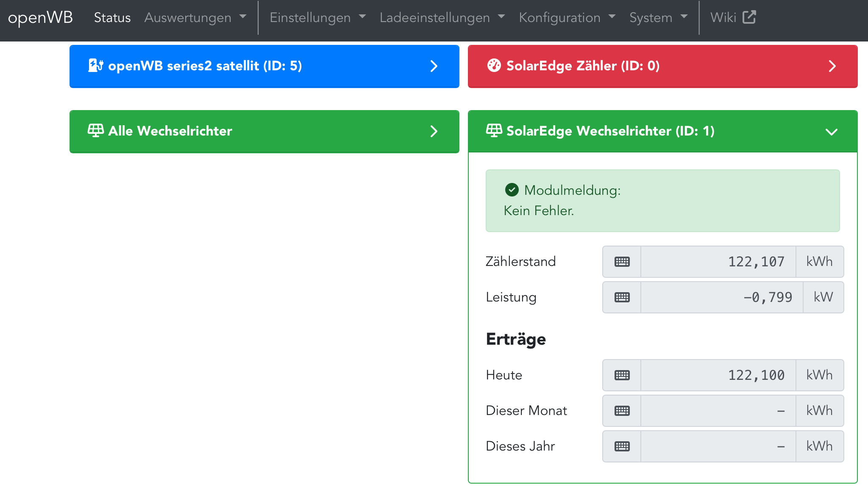Image resolution: width=868 pixels, height=498 pixels.
Task: Expand the Alle Wechselrichter card
Action: [264, 131]
